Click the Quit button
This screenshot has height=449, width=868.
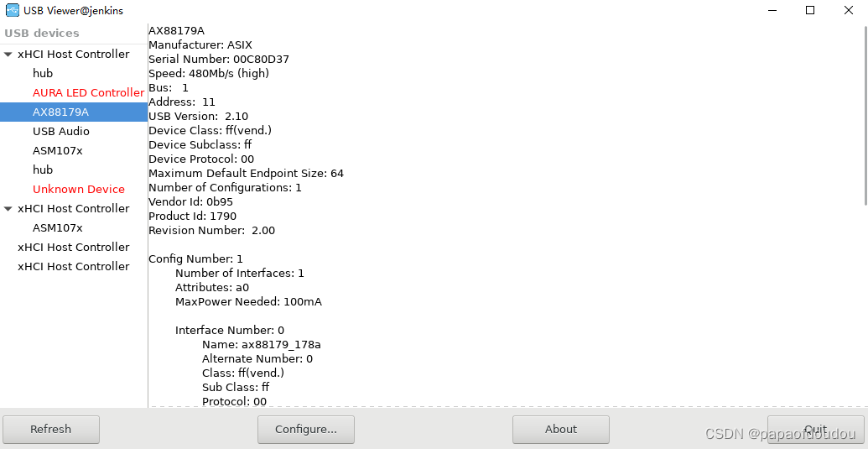tap(815, 429)
